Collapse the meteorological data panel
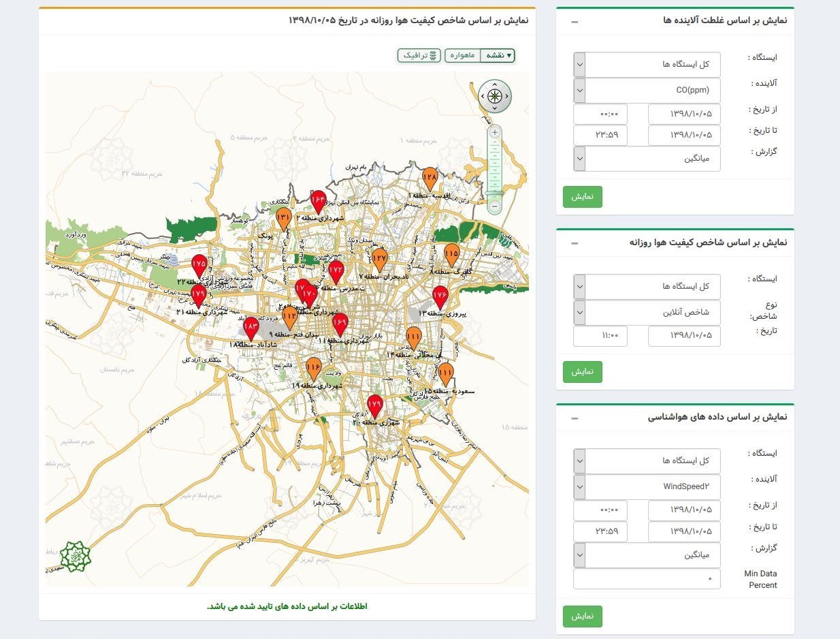Viewport: 840px width, 639px height. [575, 418]
